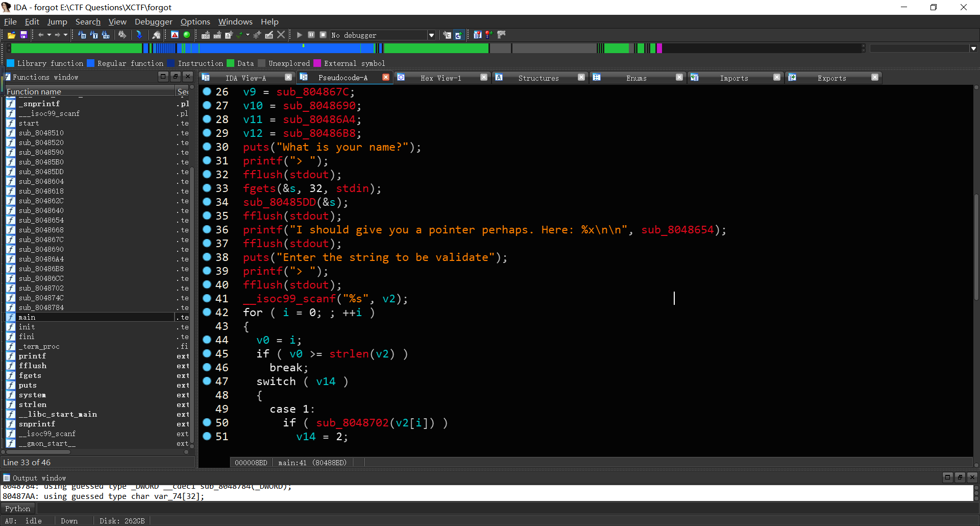Viewport: 980px width, 526px height.
Task: Click the green circle toolbar icon
Action: tap(187, 35)
